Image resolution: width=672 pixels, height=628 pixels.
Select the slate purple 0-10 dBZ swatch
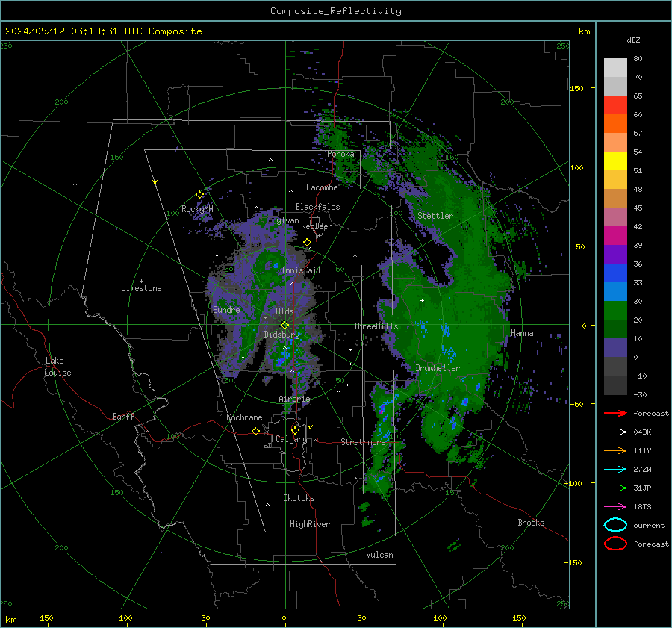tap(615, 348)
